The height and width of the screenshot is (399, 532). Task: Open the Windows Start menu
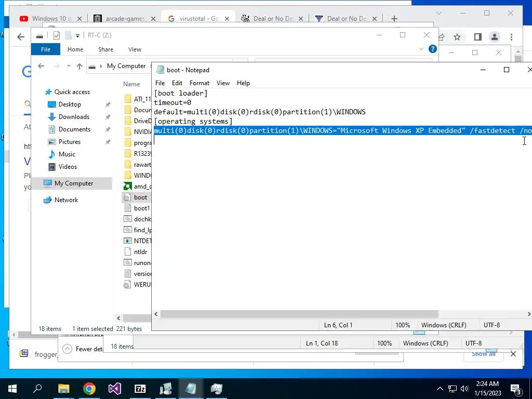pos(12,389)
